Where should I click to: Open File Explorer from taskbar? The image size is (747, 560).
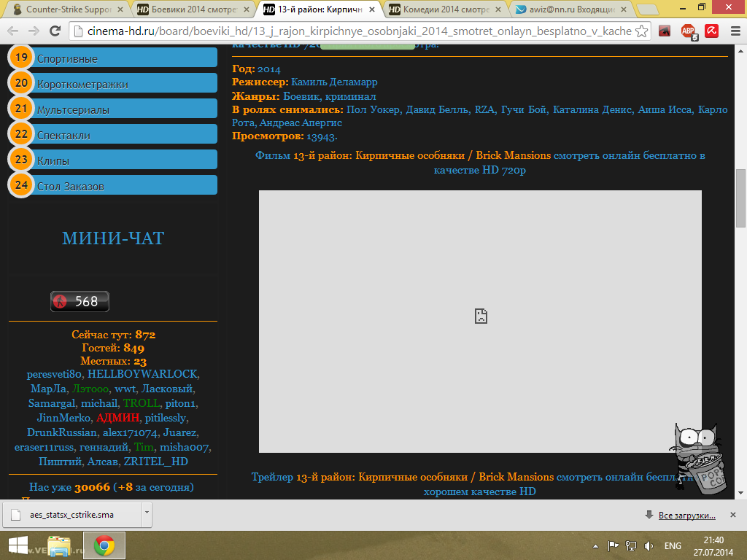tap(59, 545)
